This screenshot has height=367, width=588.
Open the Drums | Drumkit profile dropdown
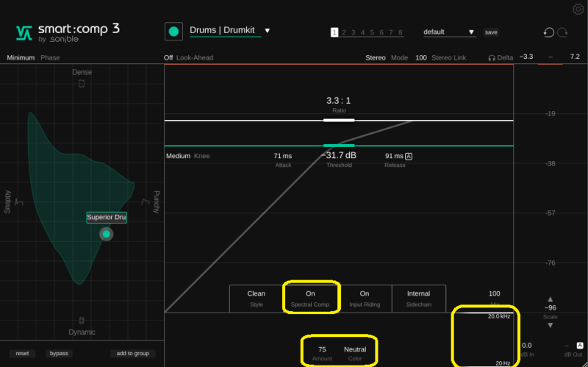point(268,31)
